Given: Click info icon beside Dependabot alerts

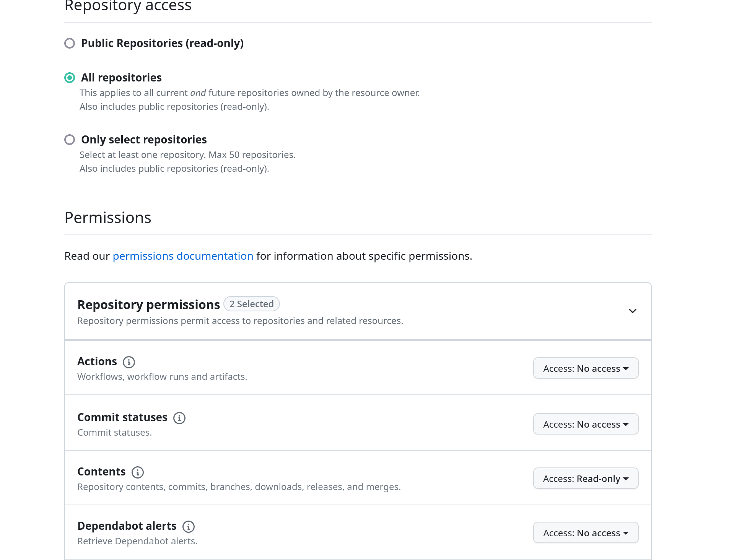Looking at the screenshot, I should point(189,526).
